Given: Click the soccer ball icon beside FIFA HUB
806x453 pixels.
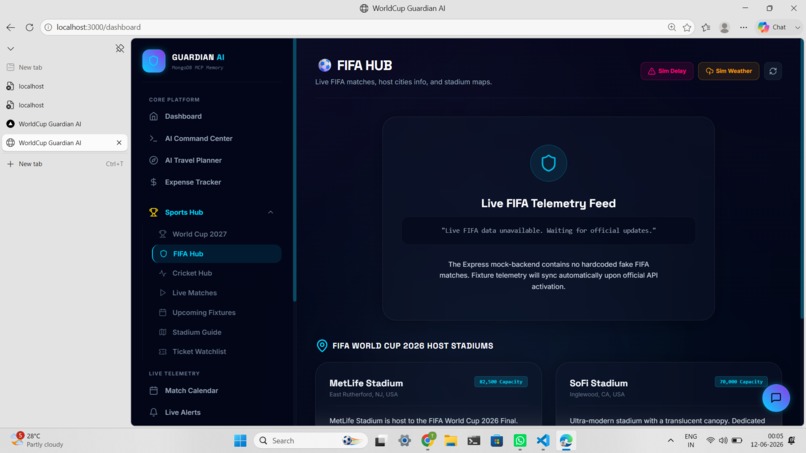Looking at the screenshot, I should point(324,65).
